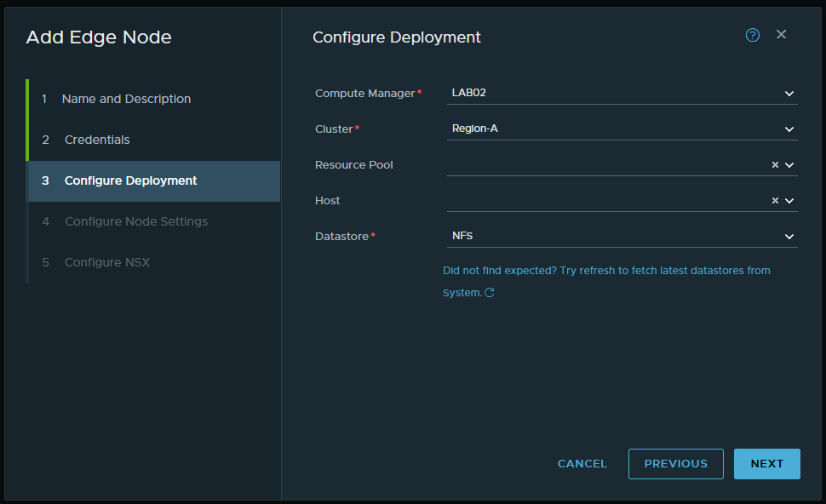Screen dimensions: 826x504
Task: Click the refresh datastores icon
Action: pyautogui.click(x=490, y=293)
